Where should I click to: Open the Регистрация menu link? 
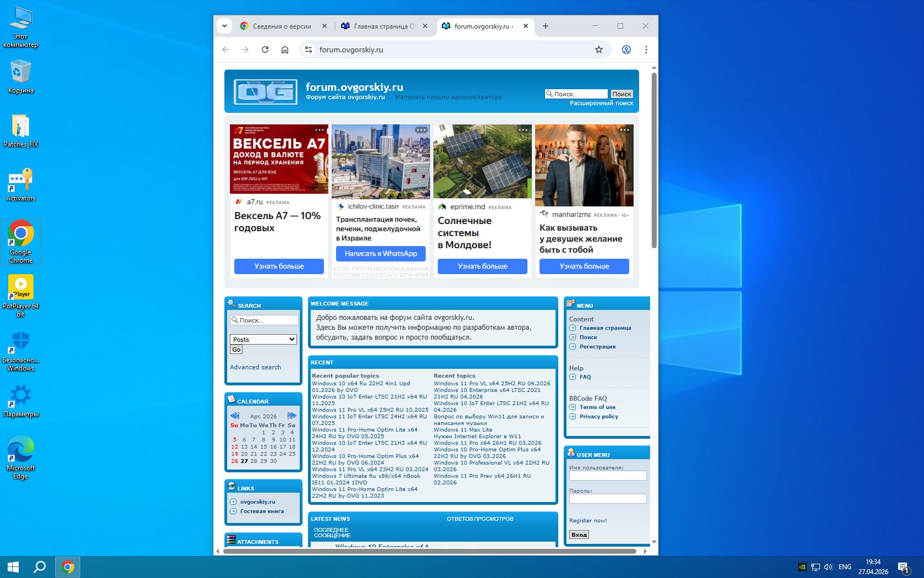coord(597,347)
